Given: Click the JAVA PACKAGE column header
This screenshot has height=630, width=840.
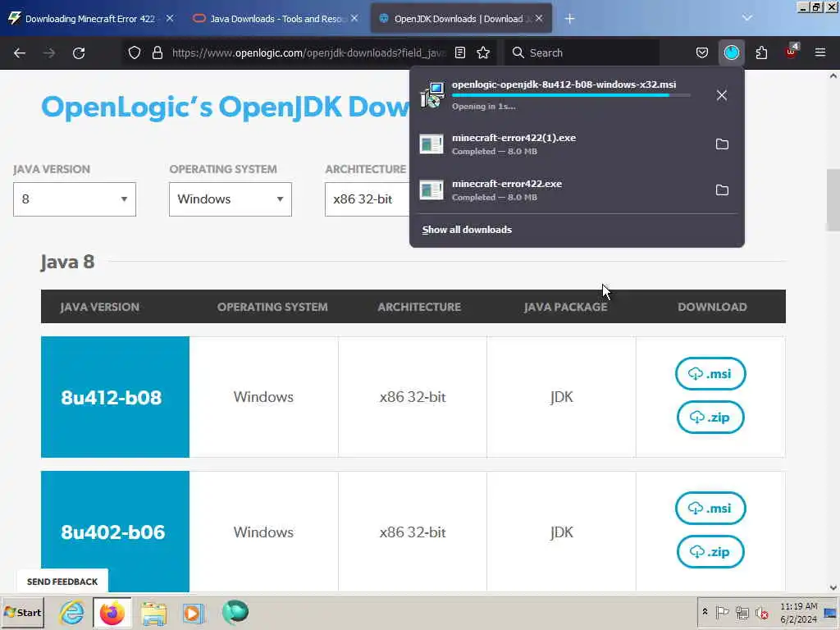Looking at the screenshot, I should 566,307.
